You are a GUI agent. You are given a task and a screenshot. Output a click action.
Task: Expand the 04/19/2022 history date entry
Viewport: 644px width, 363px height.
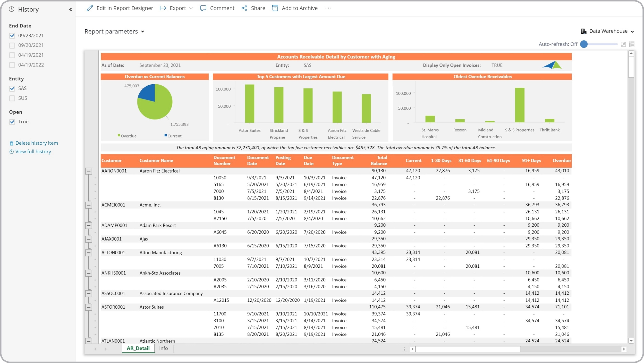(12, 64)
